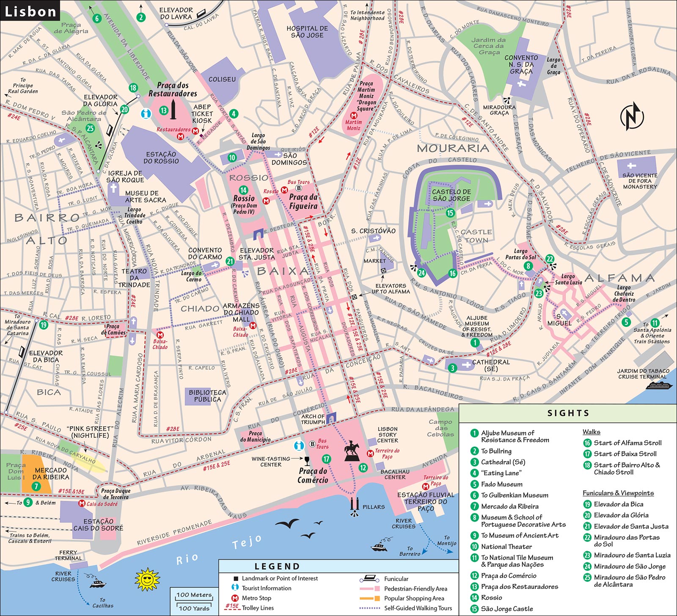Click the 'Lisbon' title label
The image size is (677, 616).
30,11
